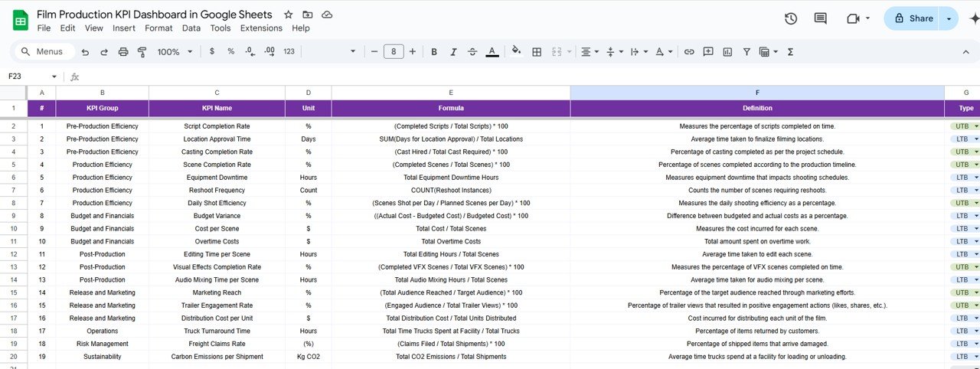Open the Data menu
This screenshot has width=980, height=369.
pos(191,28)
